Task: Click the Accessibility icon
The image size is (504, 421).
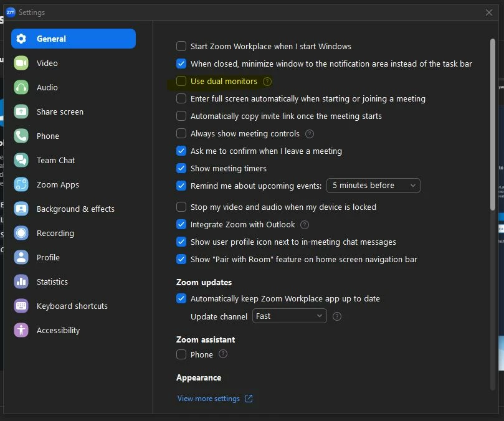Action: point(21,330)
